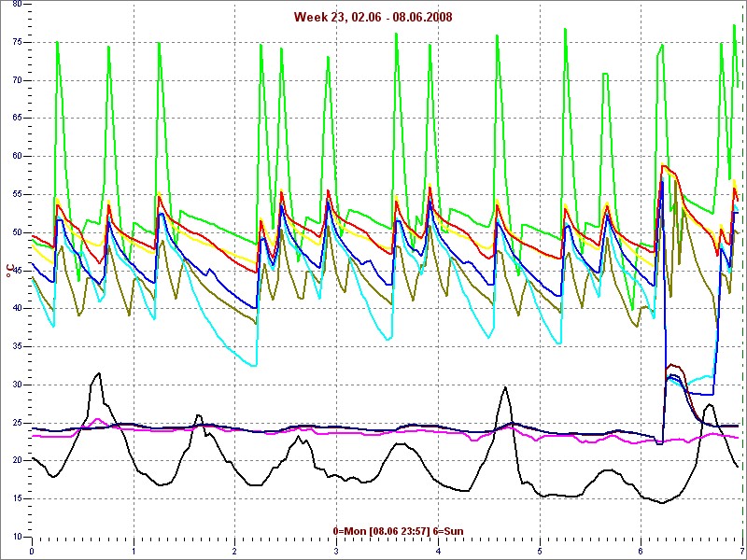Viewport: 747px width, 560px height.
Task: Click the y-axis label "30"
Action: point(16,385)
